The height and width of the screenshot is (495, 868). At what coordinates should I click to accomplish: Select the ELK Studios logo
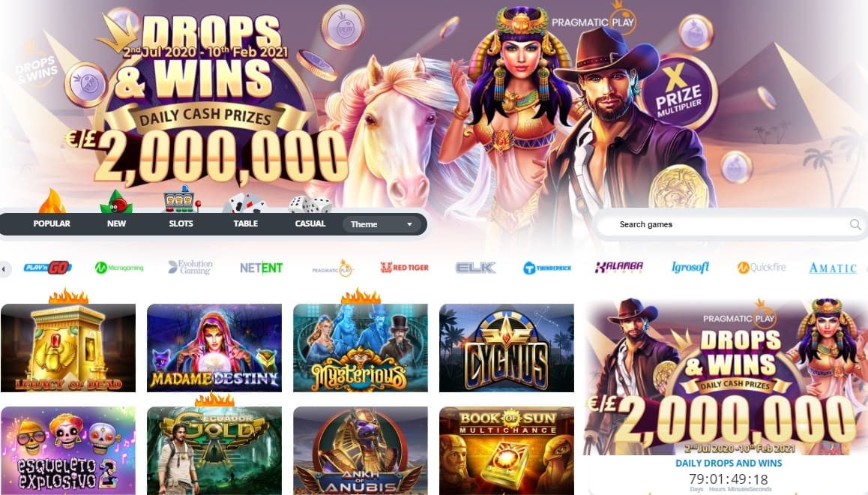point(475,268)
